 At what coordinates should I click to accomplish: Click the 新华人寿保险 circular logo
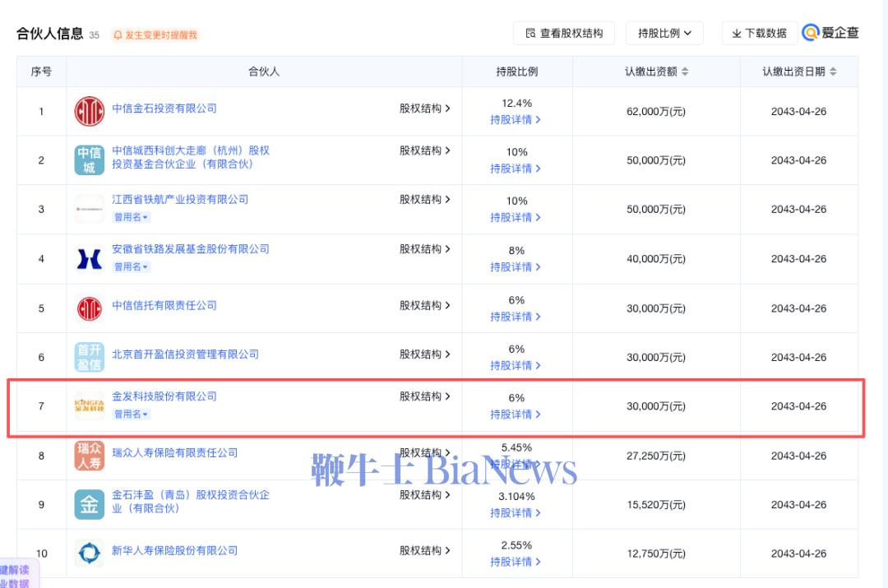pos(90,553)
